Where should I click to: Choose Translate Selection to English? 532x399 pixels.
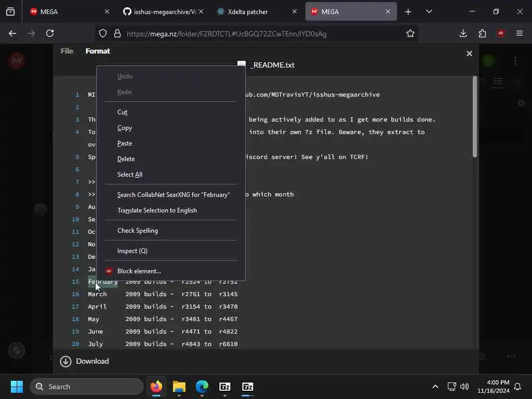pos(170,210)
